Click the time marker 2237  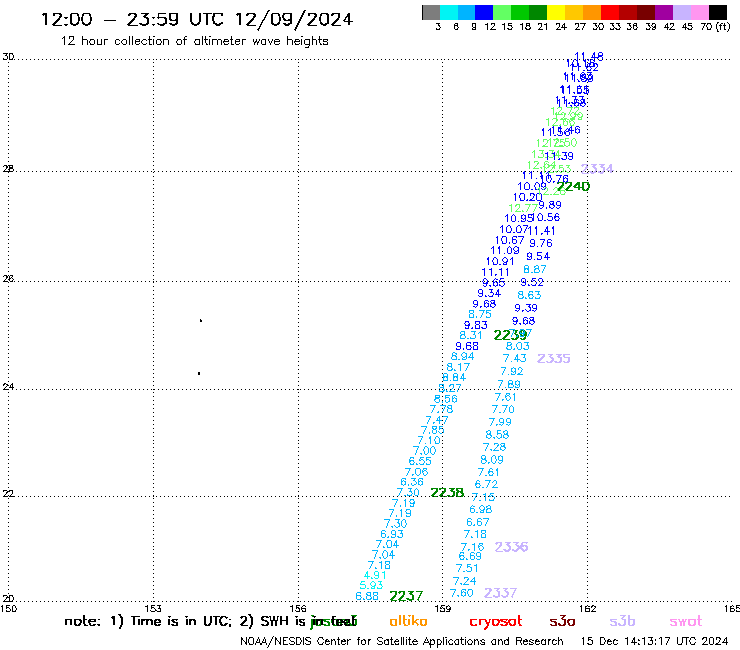click(406, 596)
